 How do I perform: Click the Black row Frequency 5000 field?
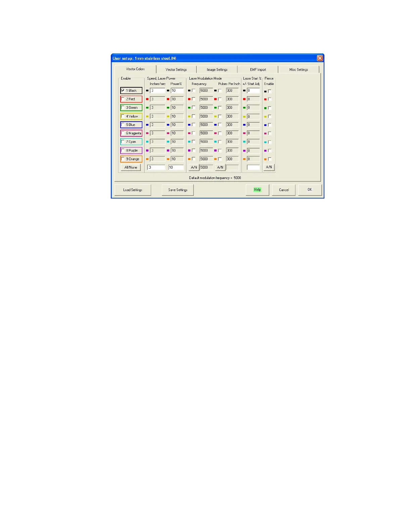[206, 91]
